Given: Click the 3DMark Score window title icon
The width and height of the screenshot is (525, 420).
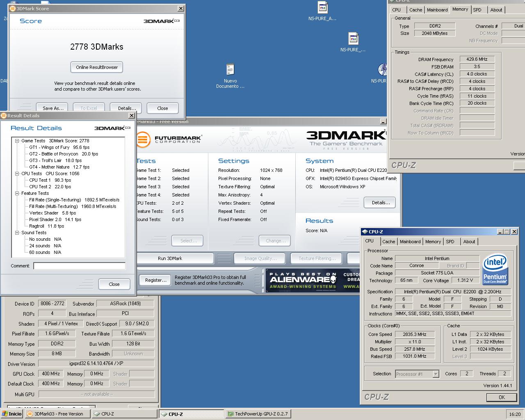Looking at the screenshot, I should [x=12, y=8].
